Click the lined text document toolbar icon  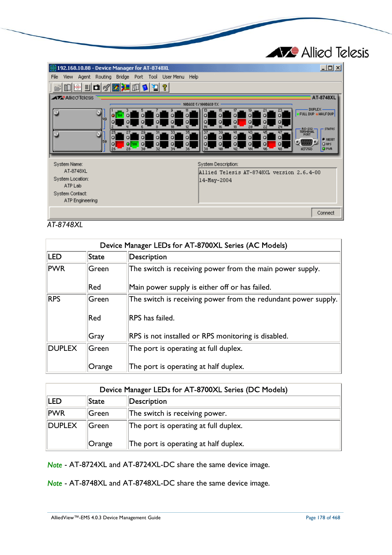pos(87,88)
